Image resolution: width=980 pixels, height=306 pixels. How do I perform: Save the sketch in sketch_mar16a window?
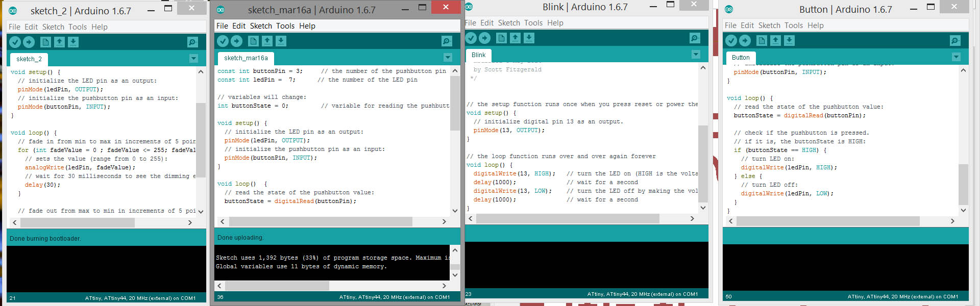[x=281, y=41]
